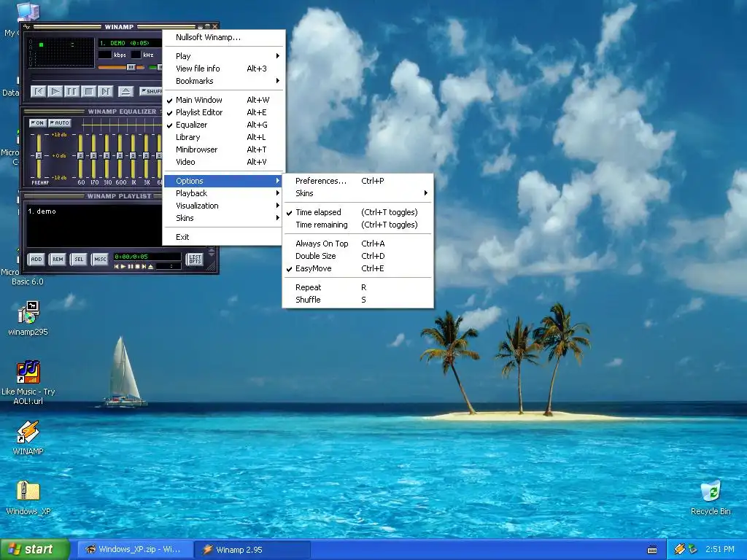Expand the Playback submenu

(223, 193)
